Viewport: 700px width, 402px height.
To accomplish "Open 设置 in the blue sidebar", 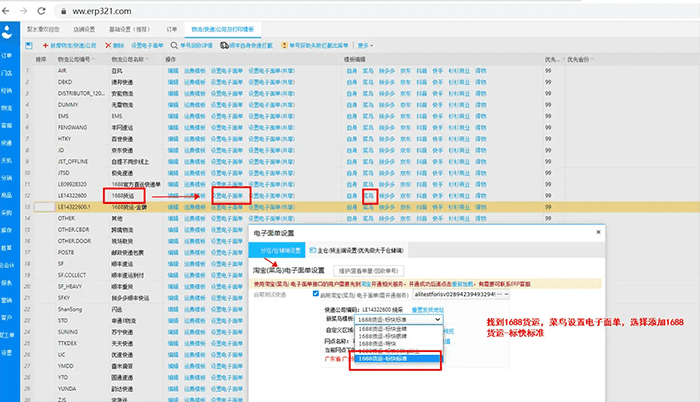I will (x=6, y=352).
